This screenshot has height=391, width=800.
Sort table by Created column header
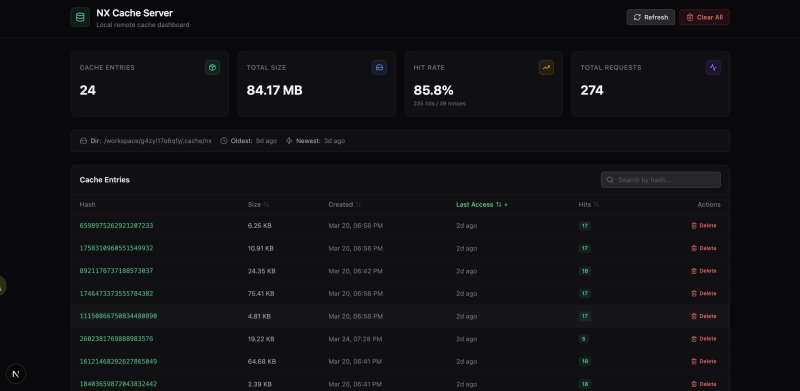(x=345, y=205)
